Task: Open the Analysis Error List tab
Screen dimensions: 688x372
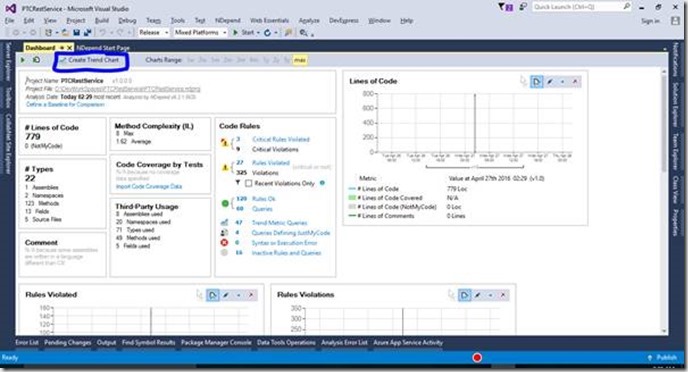Action: [x=344, y=343]
